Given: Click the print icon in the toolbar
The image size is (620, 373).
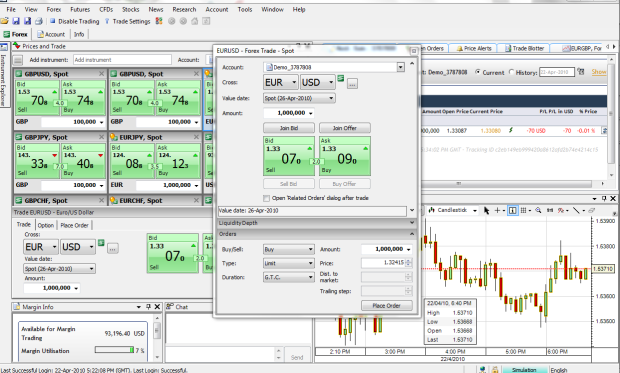Looking at the screenshot, I should 39,21.
